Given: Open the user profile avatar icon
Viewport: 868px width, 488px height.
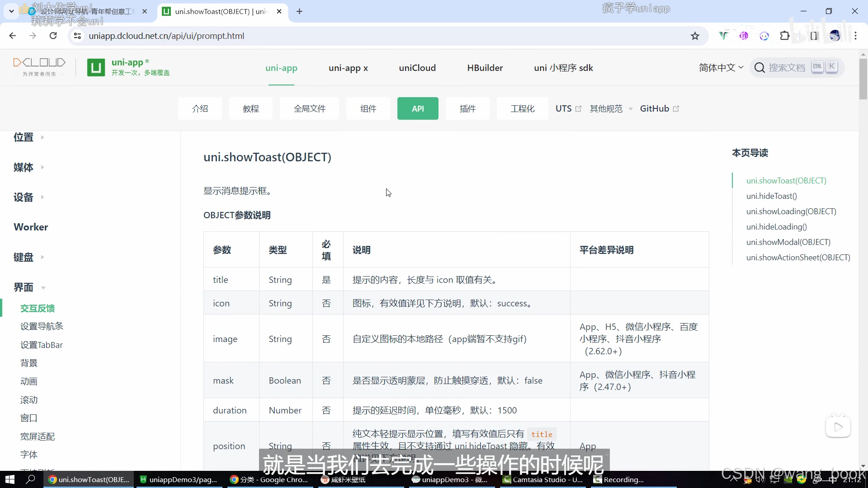Looking at the screenshot, I should point(835,36).
